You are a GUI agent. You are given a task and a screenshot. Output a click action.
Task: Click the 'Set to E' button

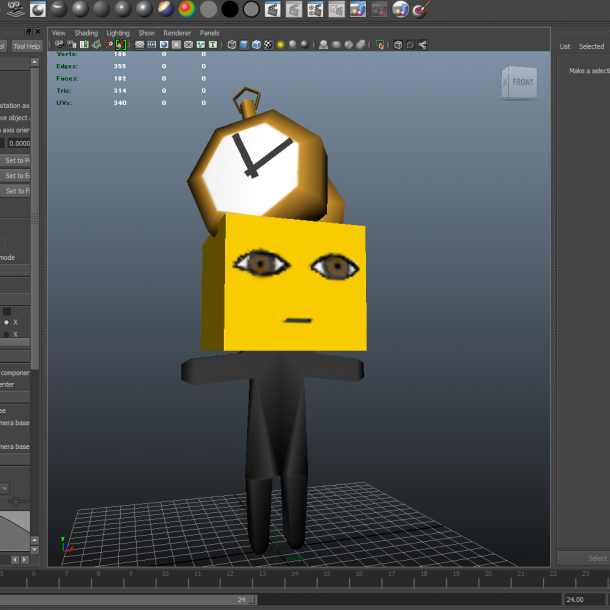click(15, 175)
